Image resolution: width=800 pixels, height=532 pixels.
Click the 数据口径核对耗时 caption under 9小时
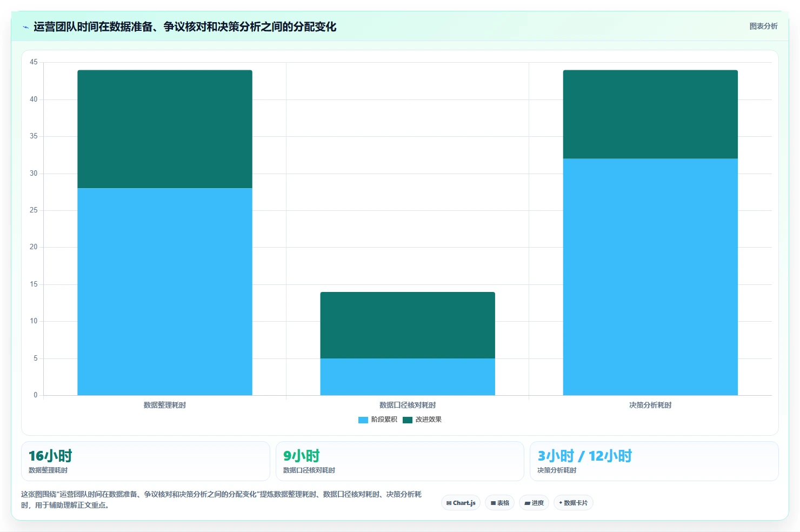click(309, 470)
